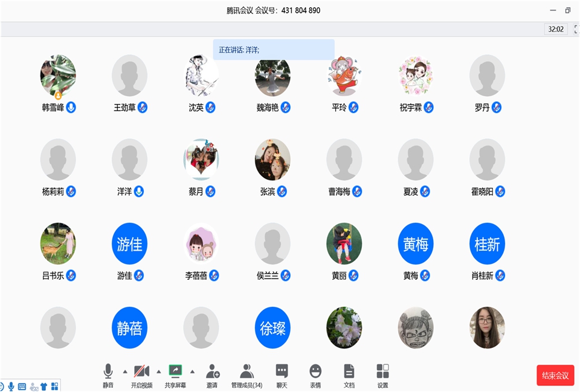Select 蔡月's participant avatar
This screenshot has height=392, width=580.
201,159
